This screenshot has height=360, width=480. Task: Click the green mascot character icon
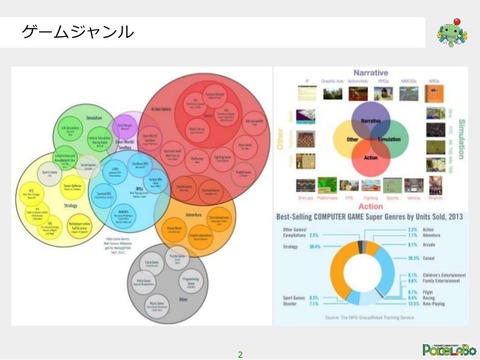click(452, 32)
